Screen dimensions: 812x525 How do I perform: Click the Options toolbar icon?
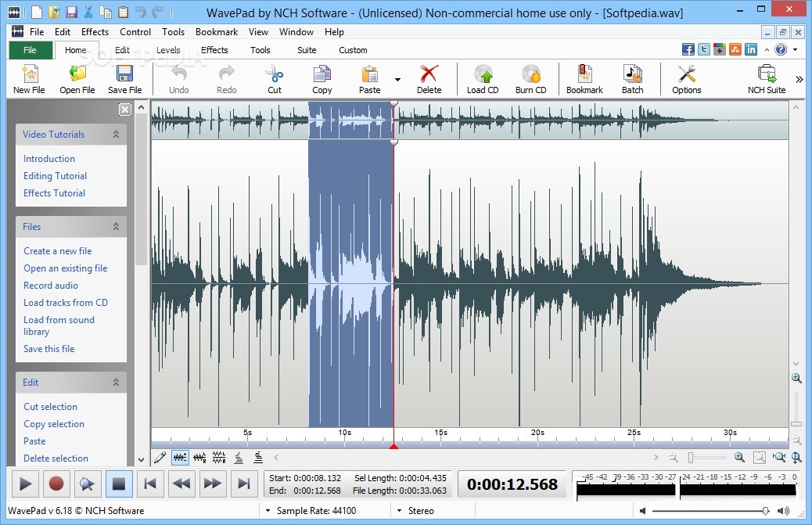pos(686,78)
